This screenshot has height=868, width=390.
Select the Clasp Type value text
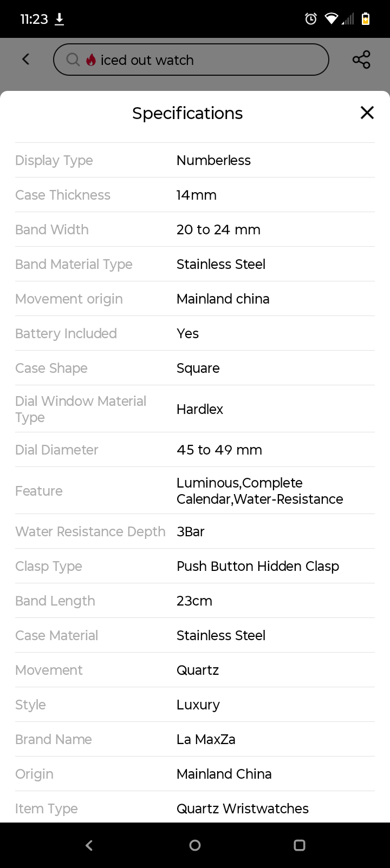(x=258, y=566)
